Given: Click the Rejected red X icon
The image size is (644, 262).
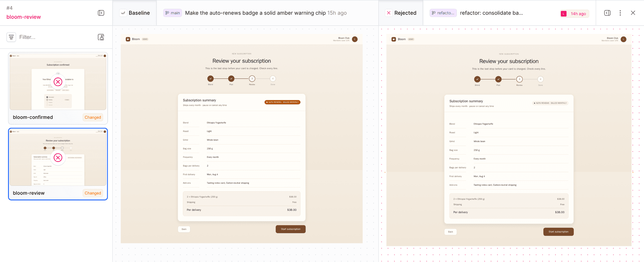Looking at the screenshot, I should 389,13.
